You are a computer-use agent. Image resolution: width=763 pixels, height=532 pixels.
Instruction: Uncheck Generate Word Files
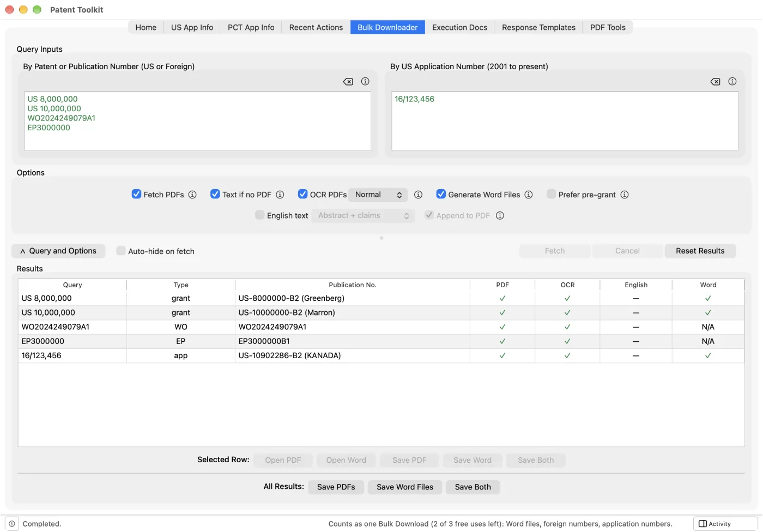tap(441, 194)
